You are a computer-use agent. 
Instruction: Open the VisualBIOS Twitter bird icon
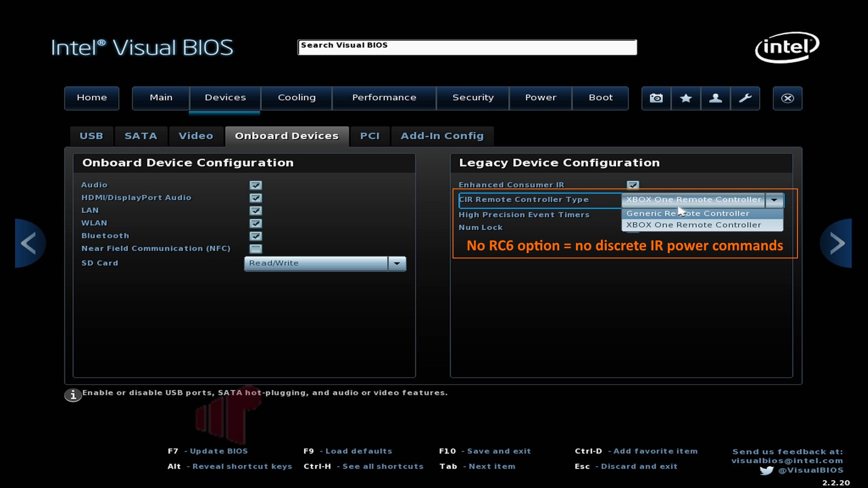(766, 470)
